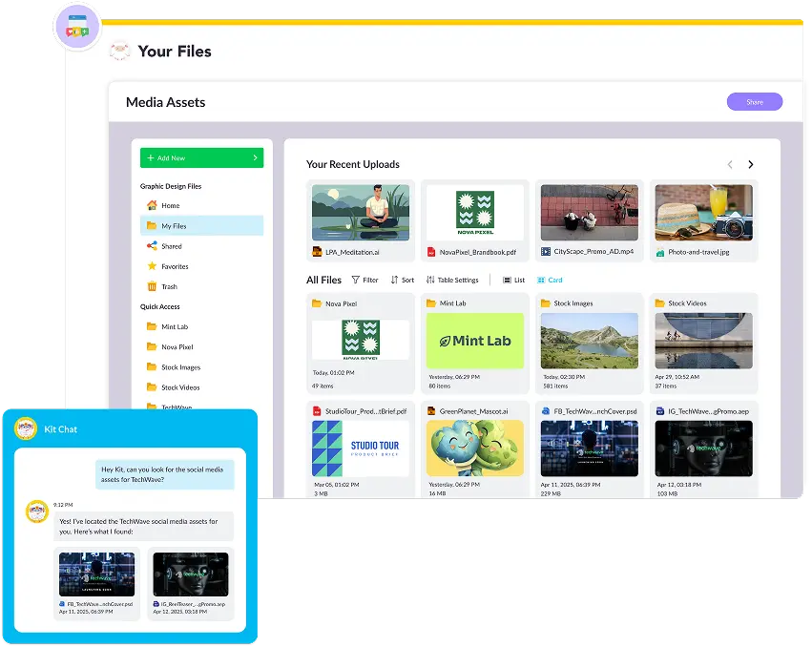Open Shared files via share icon
This screenshot has height=647, width=812.
(x=152, y=245)
